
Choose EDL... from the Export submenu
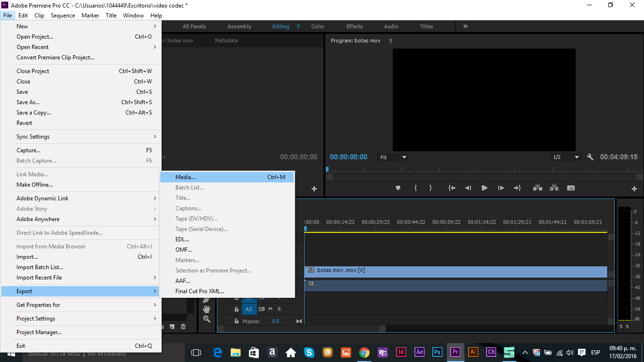tap(227, 239)
